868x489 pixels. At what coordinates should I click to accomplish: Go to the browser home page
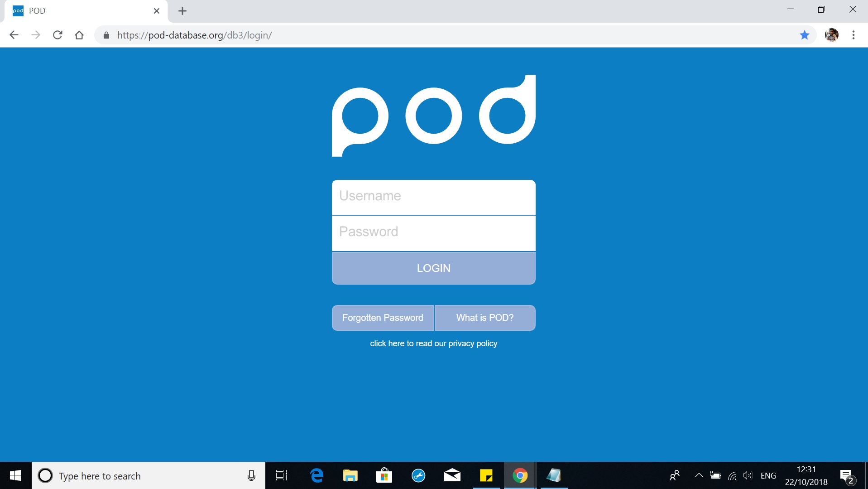tap(79, 35)
